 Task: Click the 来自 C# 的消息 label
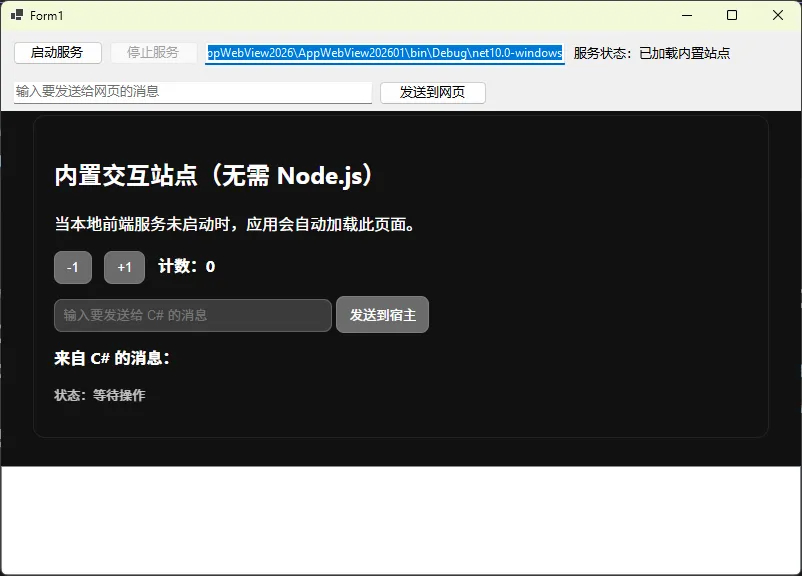112,358
